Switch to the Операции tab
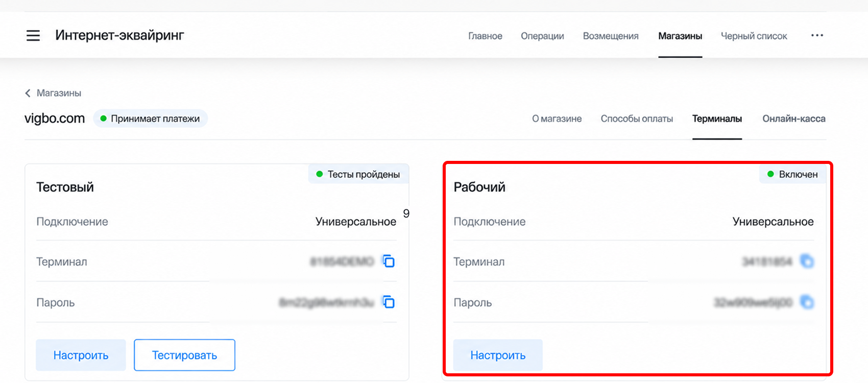 (542, 36)
